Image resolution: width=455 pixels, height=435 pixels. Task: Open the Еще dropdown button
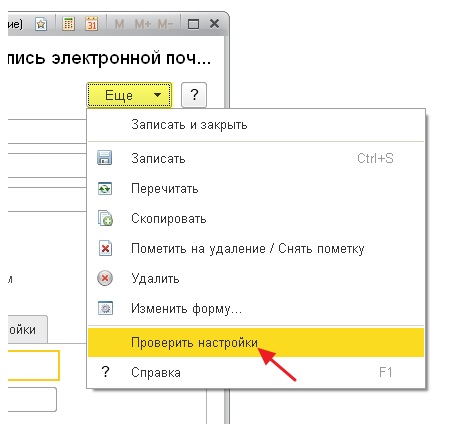(129, 95)
